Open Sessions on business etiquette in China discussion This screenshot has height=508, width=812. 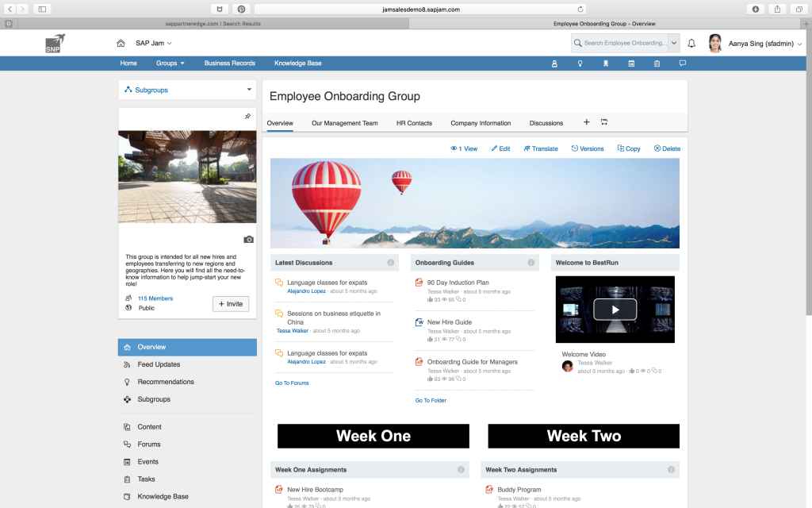(x=334, y=317)
